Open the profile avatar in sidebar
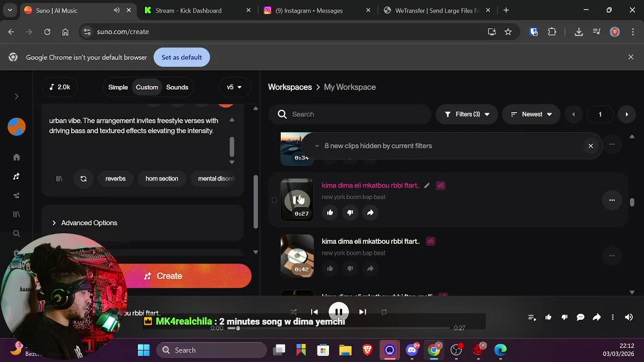This screenshot has width=644, height=362. tap(17, 127)
